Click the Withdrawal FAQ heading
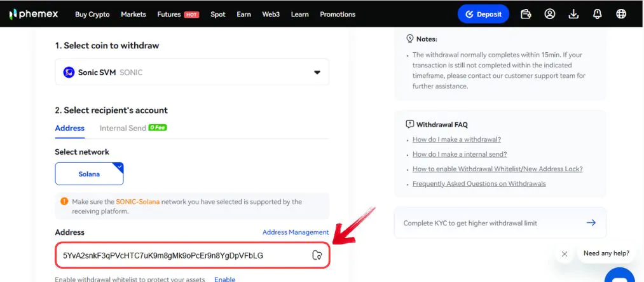Viewport: 644px width, 282px height. pos(442,125)
